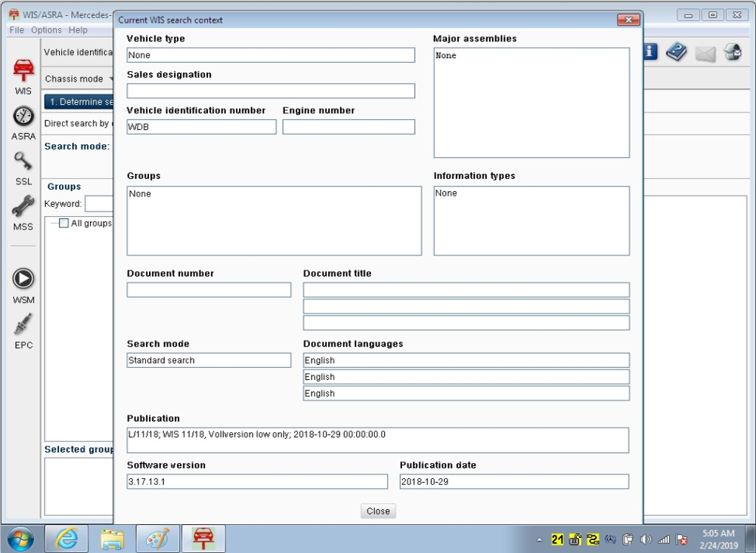This screenshot has height=553, width=756.
Task: Click the Groups list box in dialog
Action: (x=274, y=221)
